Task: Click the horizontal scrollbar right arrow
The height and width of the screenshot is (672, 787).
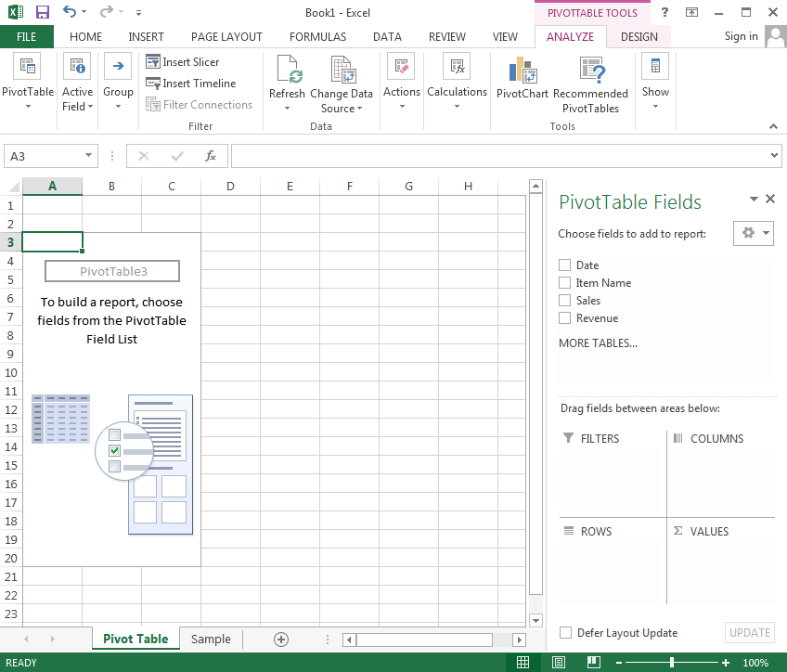Action: (520, 640)
